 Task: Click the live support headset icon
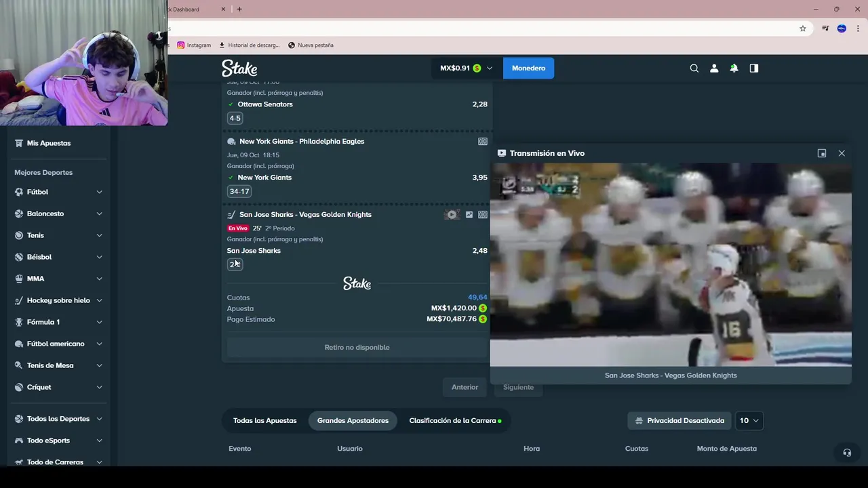[847, 453]
